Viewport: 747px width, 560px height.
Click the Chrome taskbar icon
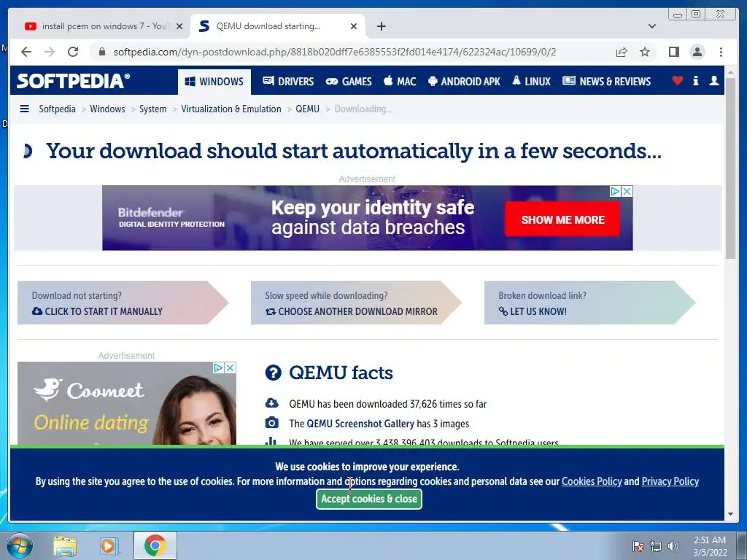[155, 545]
